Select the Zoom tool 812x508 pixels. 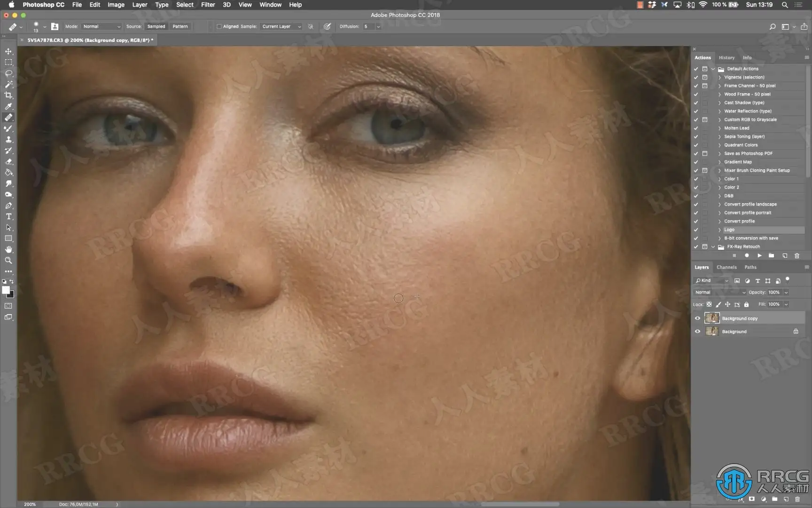coord(8,261)
